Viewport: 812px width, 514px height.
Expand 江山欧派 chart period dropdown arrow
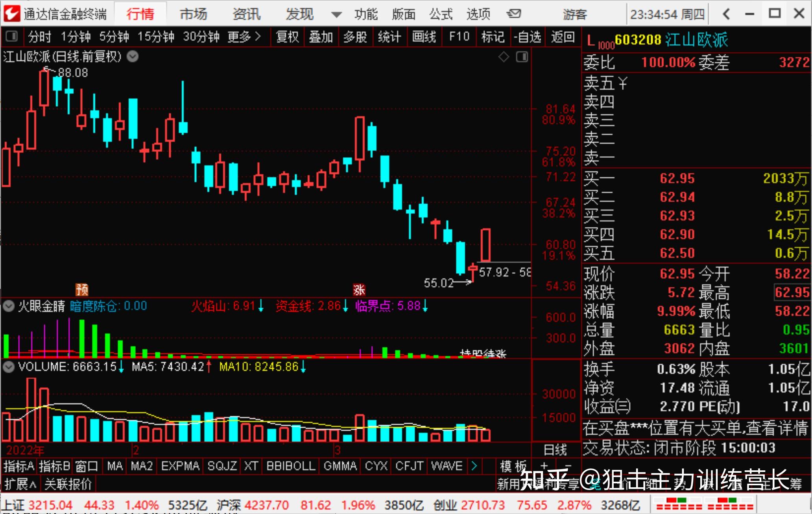click(x=133, y=57)
